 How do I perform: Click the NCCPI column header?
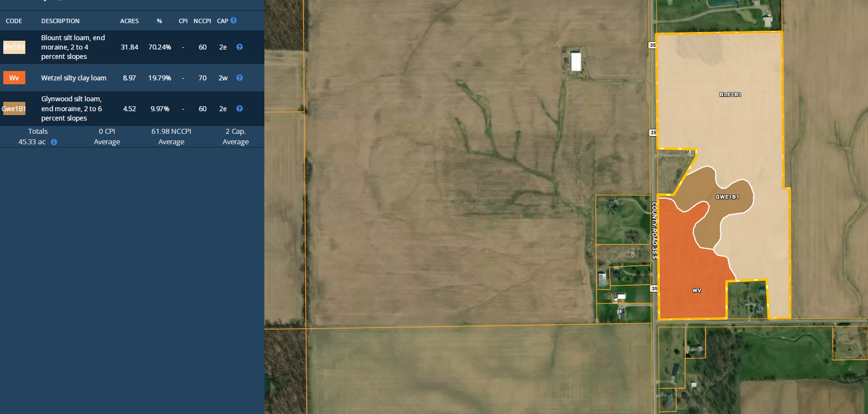202,21
